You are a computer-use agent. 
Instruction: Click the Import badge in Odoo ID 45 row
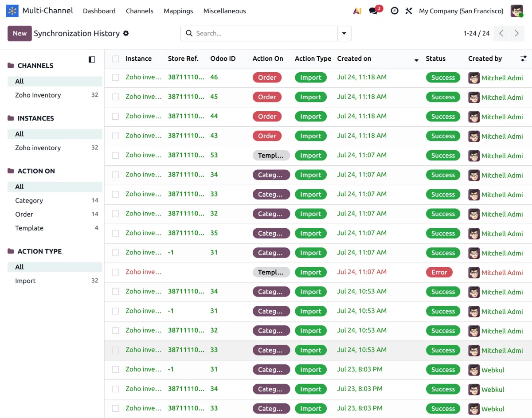coord(311,97)
